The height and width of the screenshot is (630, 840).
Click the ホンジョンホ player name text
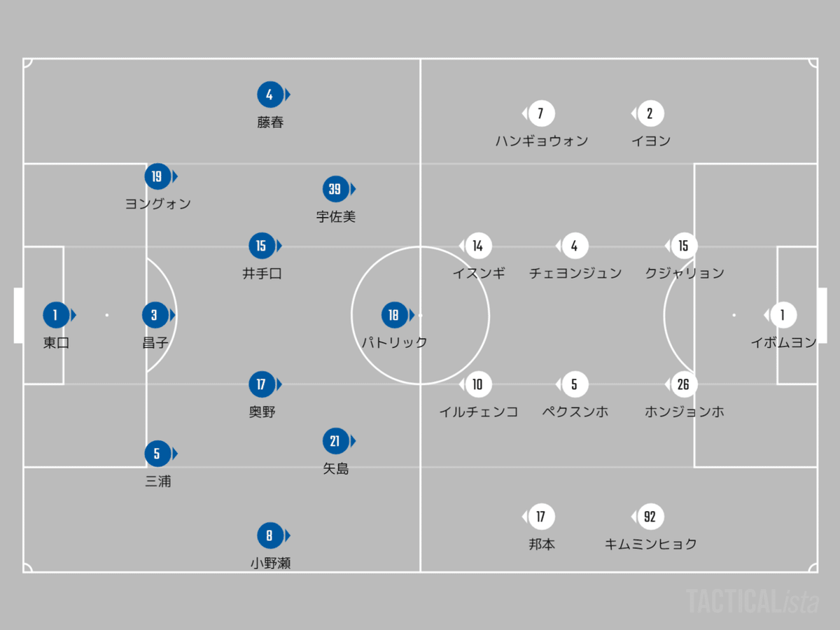(x=684, y=412)
